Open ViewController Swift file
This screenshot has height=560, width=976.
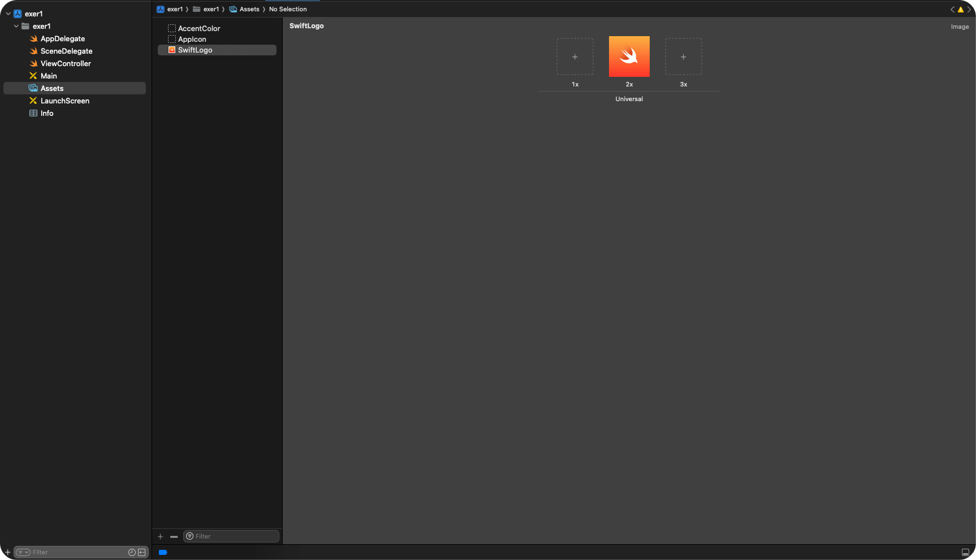pos(66,63)
